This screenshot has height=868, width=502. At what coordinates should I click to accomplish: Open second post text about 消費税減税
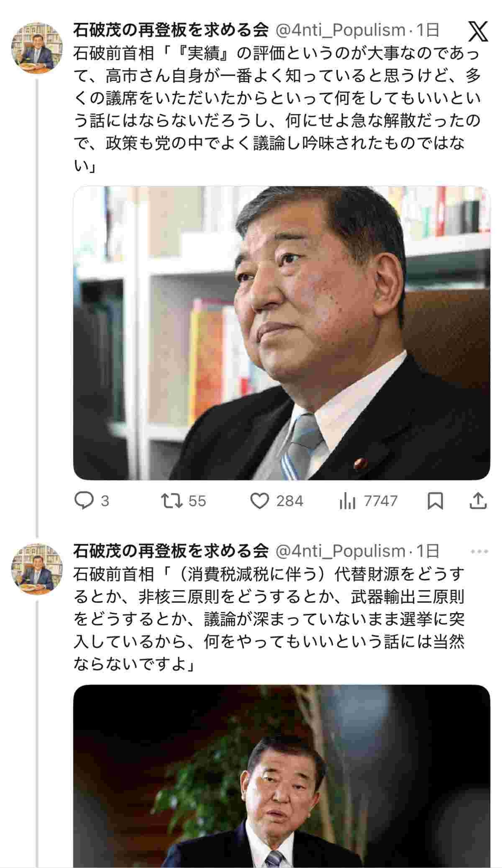pos(269,619)
